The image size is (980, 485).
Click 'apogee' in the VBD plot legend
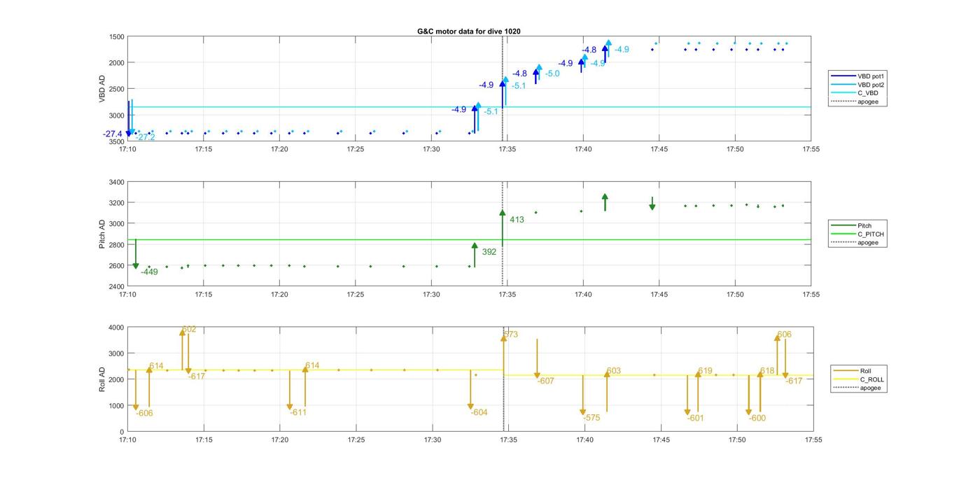tap(868, 101)
